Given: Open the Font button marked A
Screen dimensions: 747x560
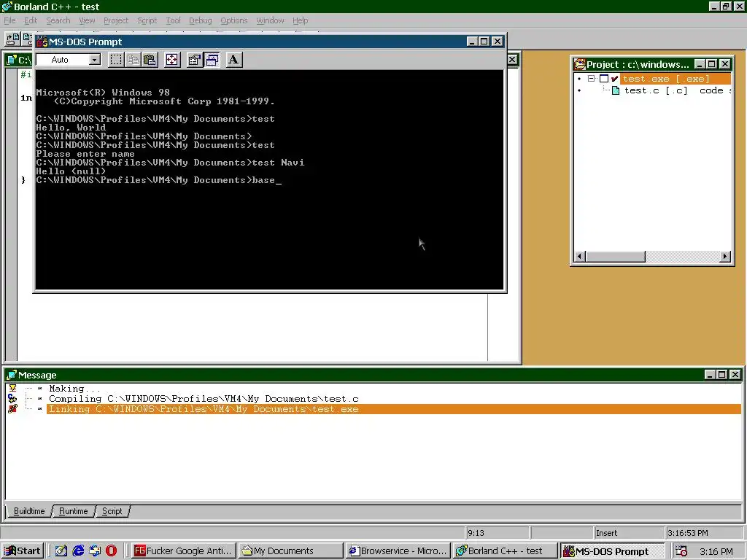Looking at the screenshot, I should click(233, 60).
